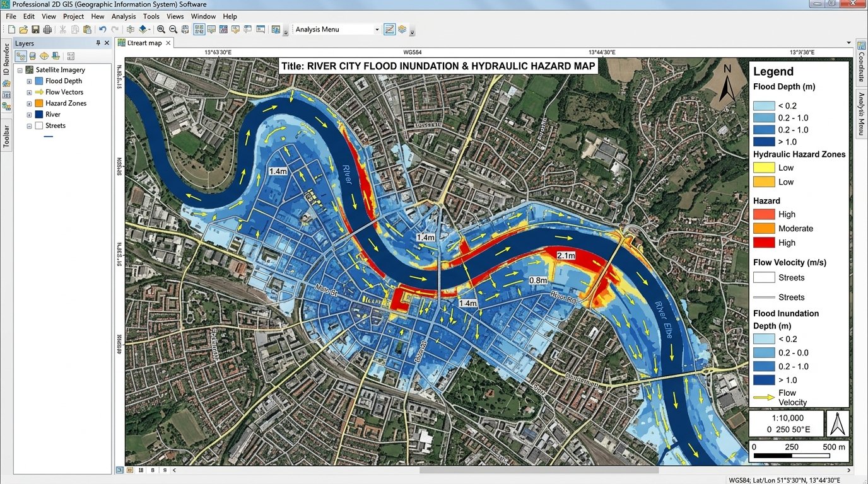Click the north arrow icon near scale box

pos(838,423)
